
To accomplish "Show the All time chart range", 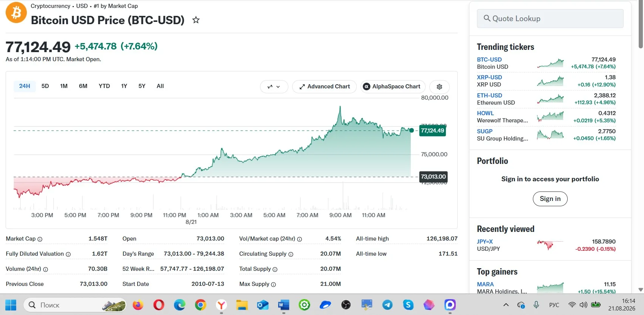I will (x=160, y=86).
